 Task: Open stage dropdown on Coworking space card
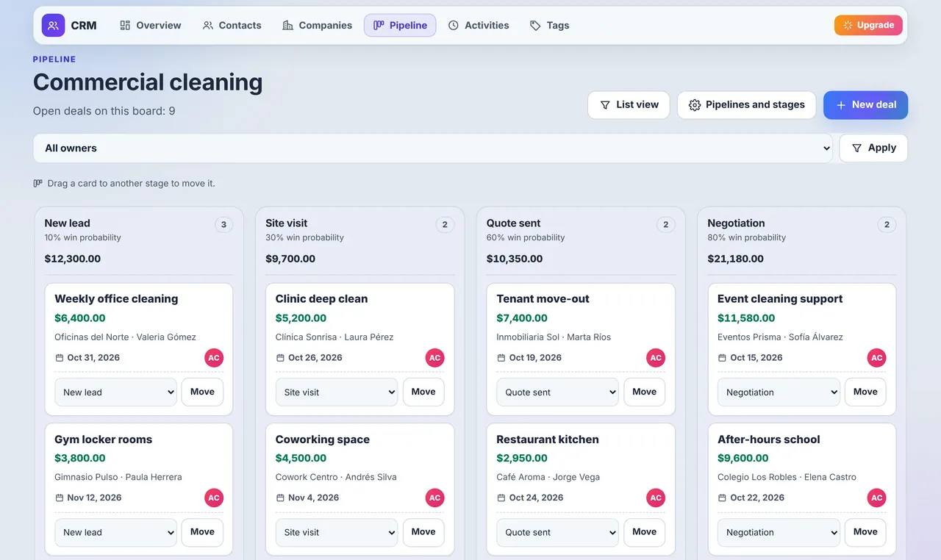(337, 532)
